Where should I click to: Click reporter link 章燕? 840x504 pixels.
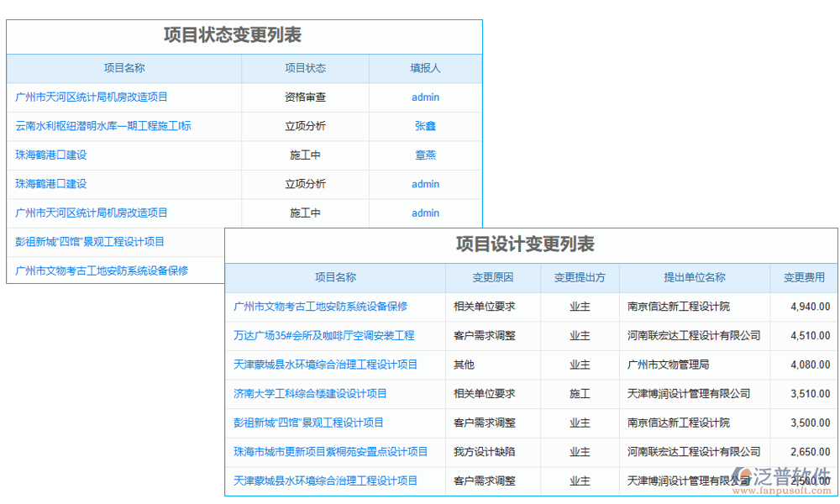tap(425, 155)
